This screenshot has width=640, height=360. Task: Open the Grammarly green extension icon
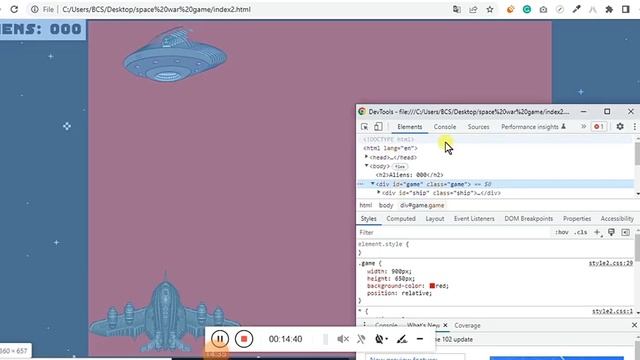click(527, 9)
